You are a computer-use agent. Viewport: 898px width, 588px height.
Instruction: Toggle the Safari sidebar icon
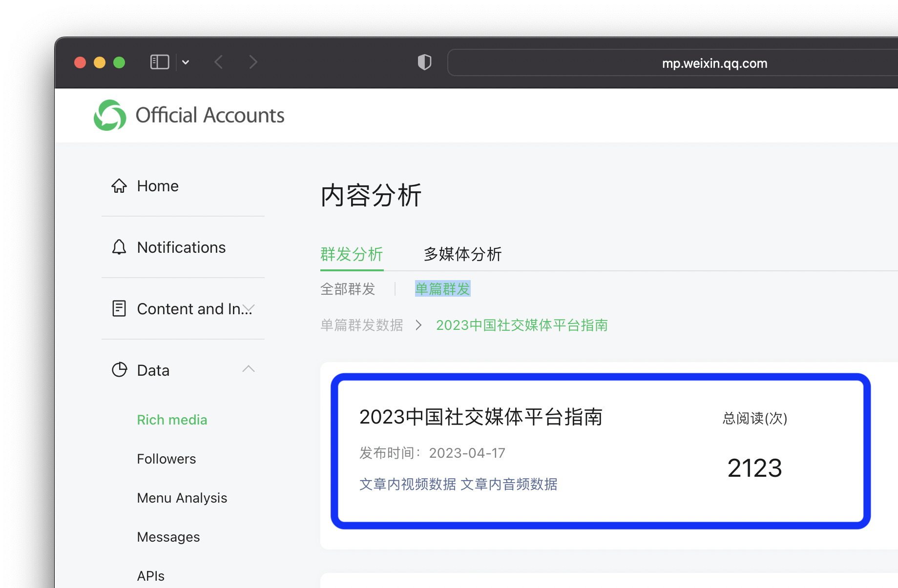(160, 62)
